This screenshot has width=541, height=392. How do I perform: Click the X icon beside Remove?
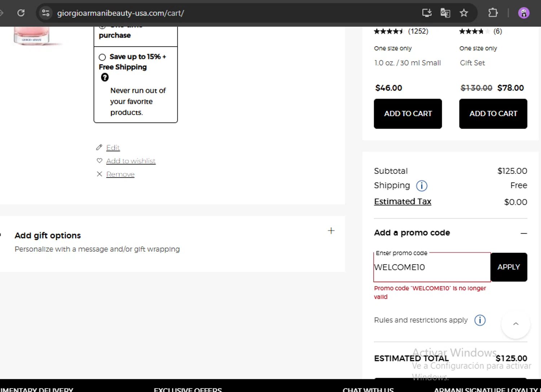coord(100,174)
